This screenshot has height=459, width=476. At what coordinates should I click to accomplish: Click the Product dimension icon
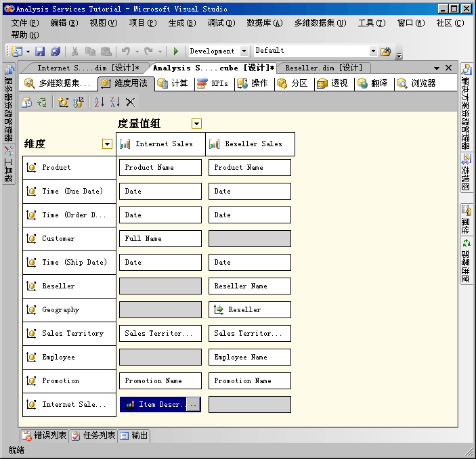[31, 168]
